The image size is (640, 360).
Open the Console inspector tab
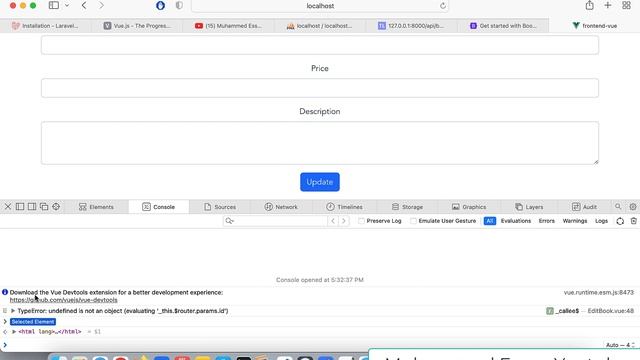point(158,207)
